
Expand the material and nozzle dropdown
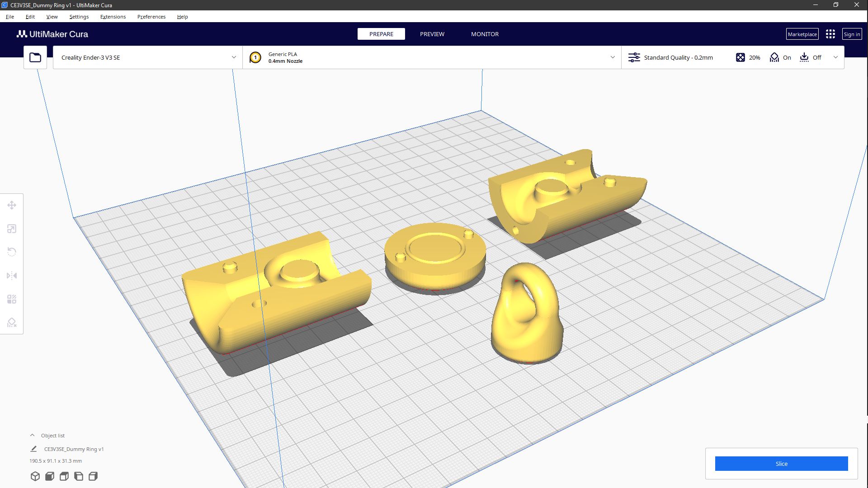pyautogui.click(x=613, y=57)
